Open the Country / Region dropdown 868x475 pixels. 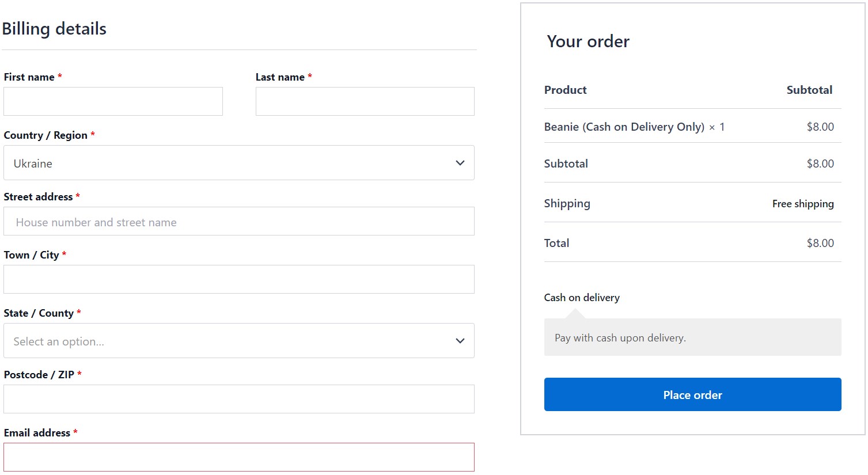pyautogui.click(x=238, y=163)
